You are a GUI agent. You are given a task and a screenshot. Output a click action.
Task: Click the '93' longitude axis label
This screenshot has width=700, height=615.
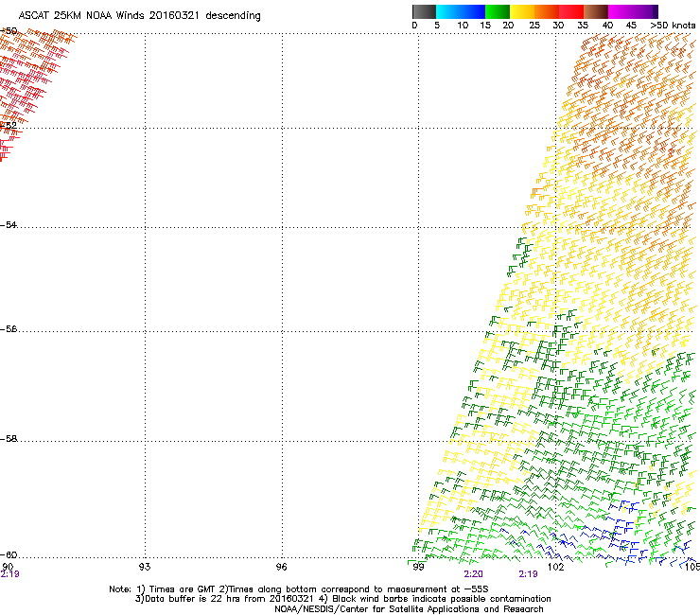click(145, 567)
